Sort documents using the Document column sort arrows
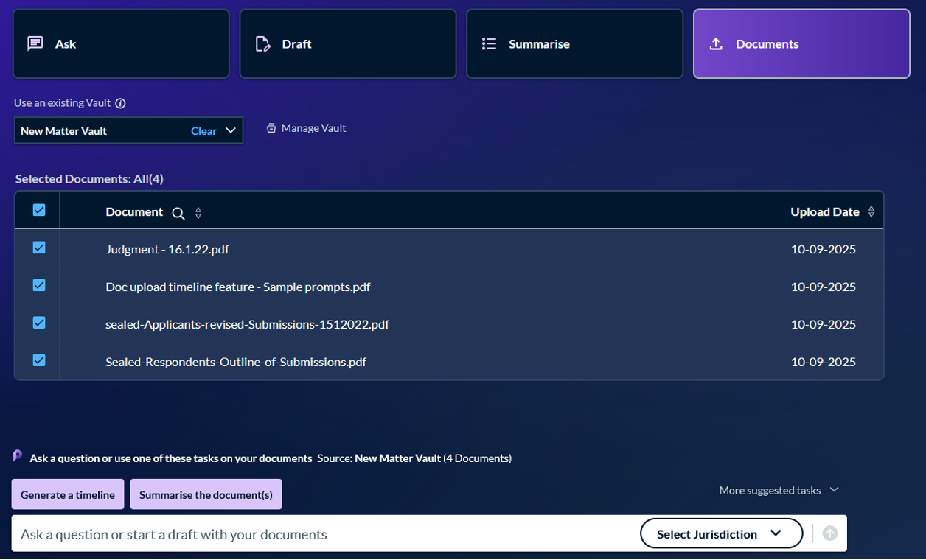Viewport: 926px width, 560px height. click(x=198, y=213)
